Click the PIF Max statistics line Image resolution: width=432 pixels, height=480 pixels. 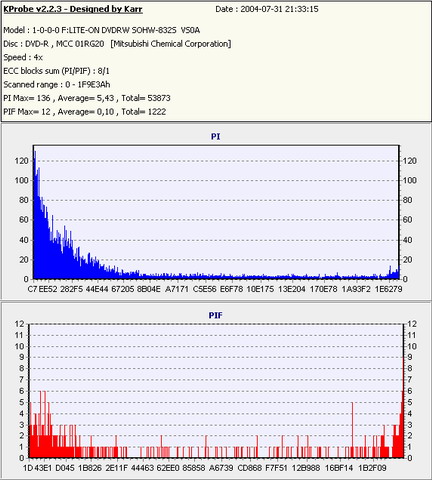pyautogui.click(x=84, y=112)
